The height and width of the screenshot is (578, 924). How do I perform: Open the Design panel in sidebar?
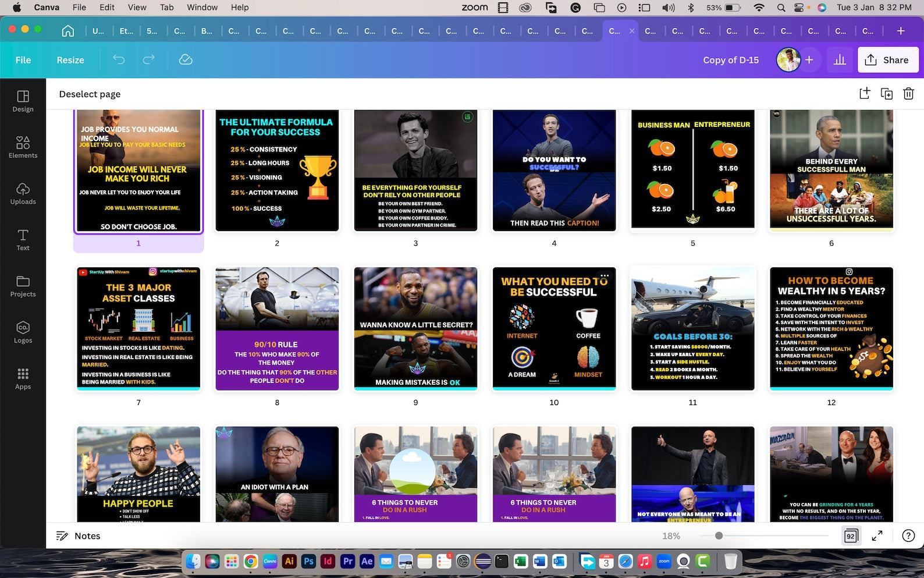[x=23, y=101]
